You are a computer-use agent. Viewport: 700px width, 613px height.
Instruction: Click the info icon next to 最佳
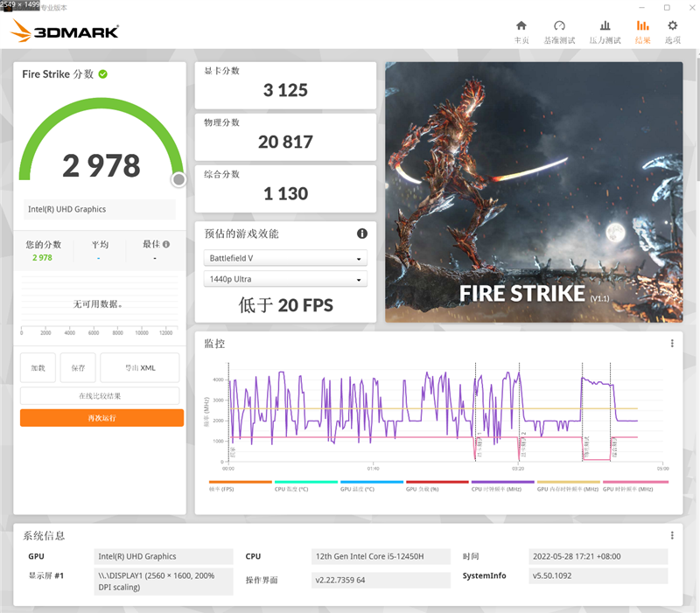tap(166, 245)
